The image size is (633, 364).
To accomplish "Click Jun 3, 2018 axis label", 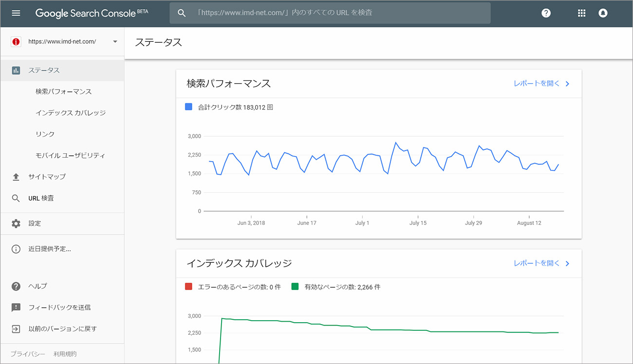I will [251, 223].
